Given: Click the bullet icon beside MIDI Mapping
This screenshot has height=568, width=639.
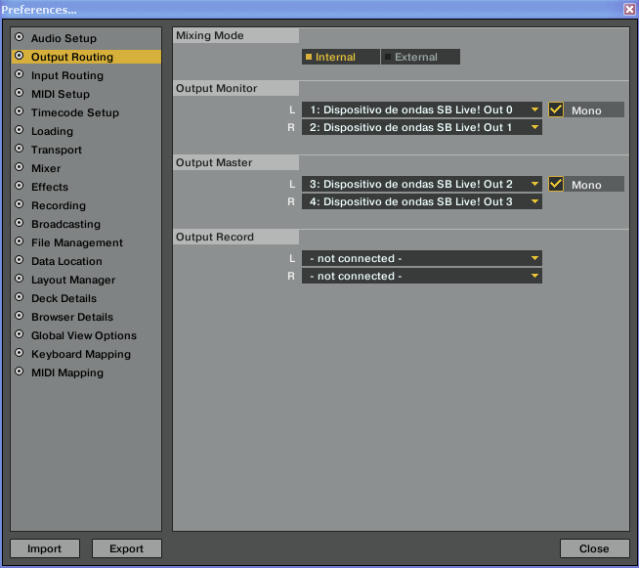Looking at the screenshot, I should tap(19, 372).
